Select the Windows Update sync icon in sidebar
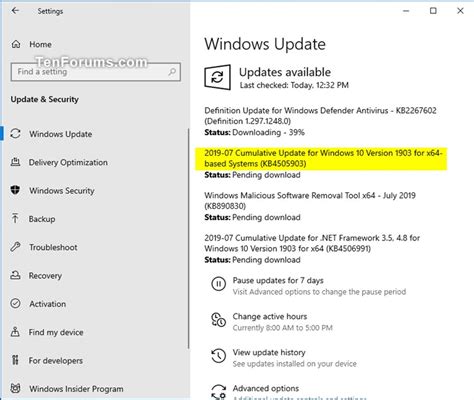 (x=16, y=134)
